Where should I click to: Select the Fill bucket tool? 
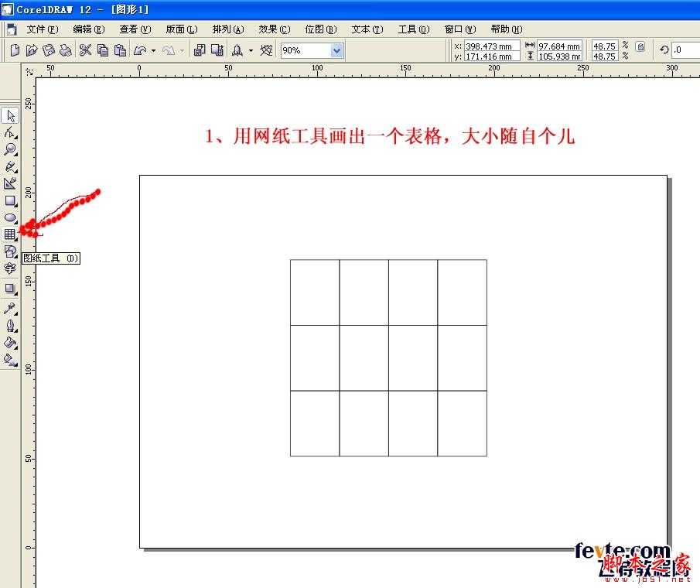click(x=10, y=343)
